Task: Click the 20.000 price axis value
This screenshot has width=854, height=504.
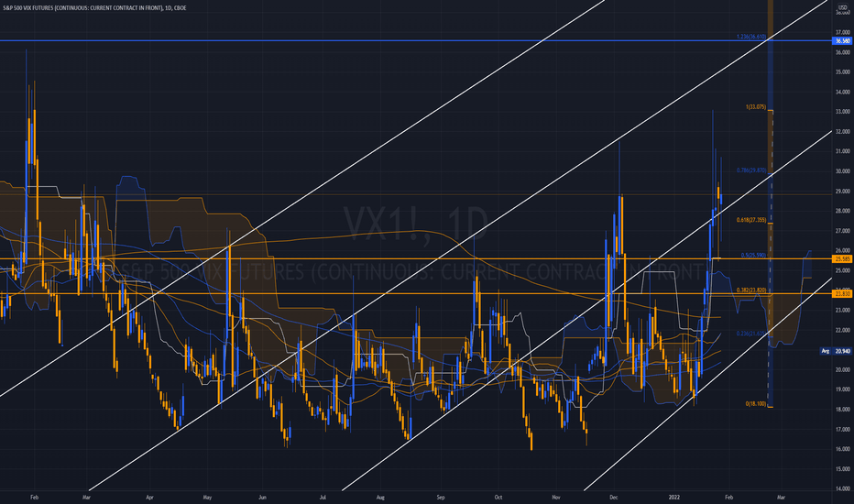Action: 842,370
